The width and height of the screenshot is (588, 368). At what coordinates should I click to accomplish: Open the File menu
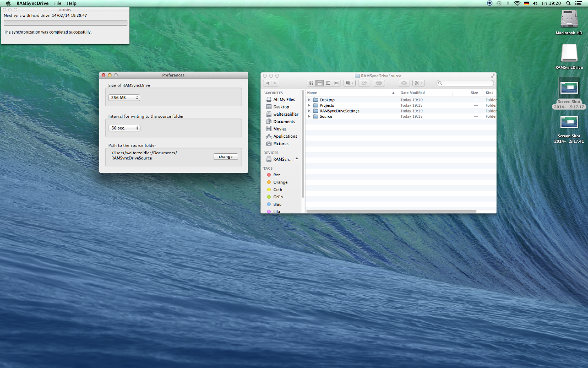(58, 3)
